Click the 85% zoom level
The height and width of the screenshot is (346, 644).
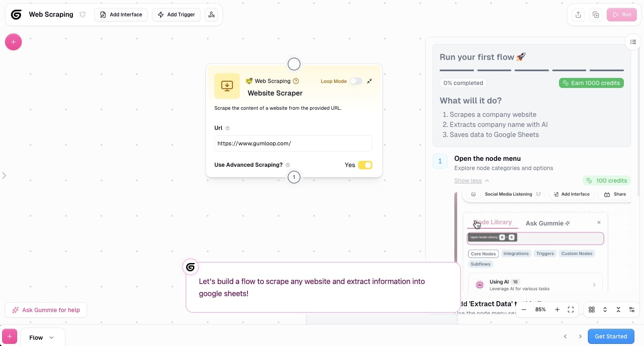point(541,310)
